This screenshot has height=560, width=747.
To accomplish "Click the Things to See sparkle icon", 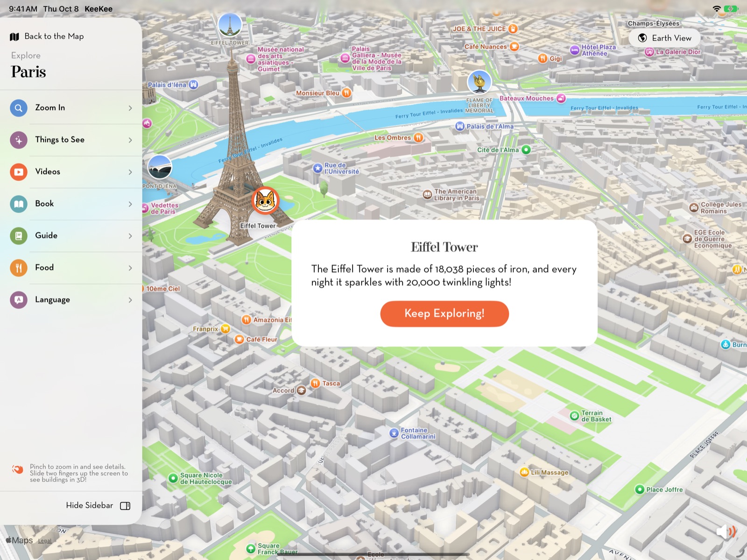I will click(19, 140).
